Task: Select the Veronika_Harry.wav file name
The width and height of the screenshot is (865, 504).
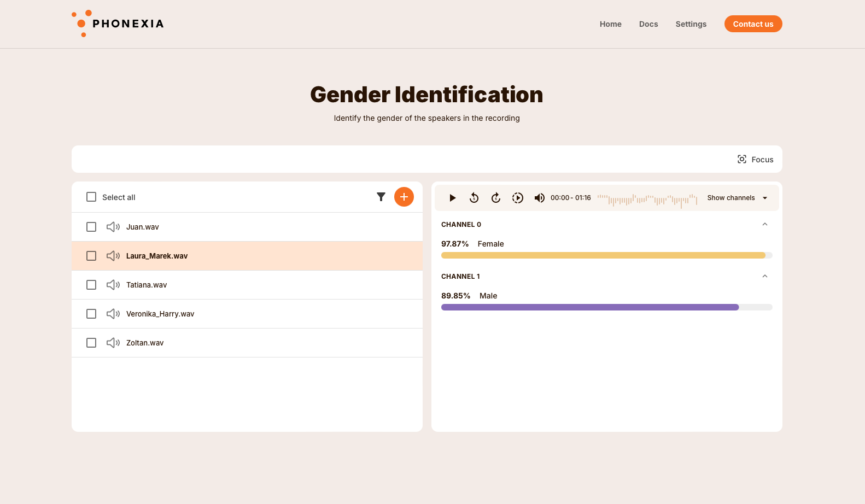Action: pos(160,314)
